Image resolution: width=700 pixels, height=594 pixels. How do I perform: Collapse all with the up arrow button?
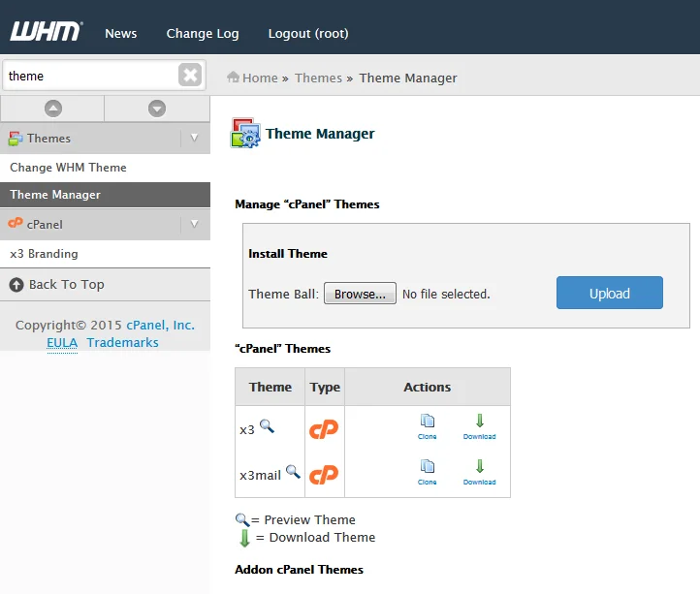(x=53, y=109)
